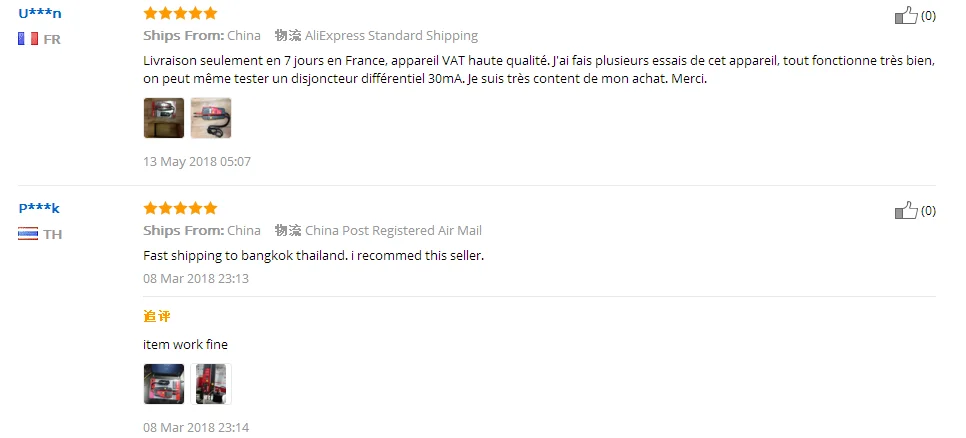Click the French review text about 'disjoncteur différentiel'
This screenshot has height=438, width=966.
click(539, 71)
